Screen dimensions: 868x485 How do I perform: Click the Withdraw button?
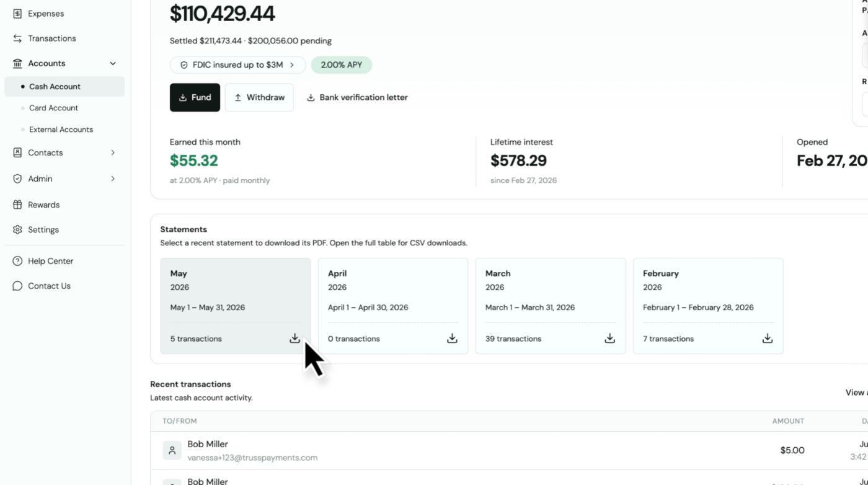[x=259, y=97]
